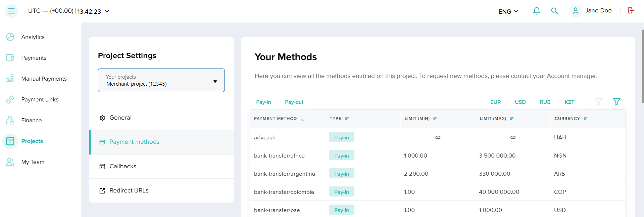Open the ENG language dropdown
This screenshot has width=644, height=217.
[x=508, y=11]
